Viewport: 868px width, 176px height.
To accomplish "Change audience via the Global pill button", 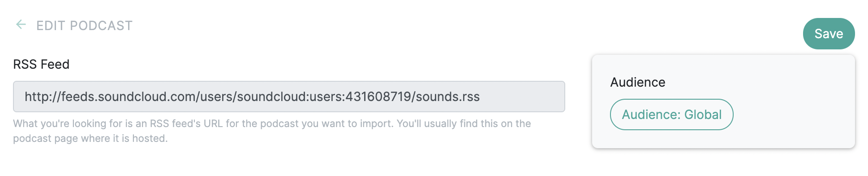I will coord(671,114).
